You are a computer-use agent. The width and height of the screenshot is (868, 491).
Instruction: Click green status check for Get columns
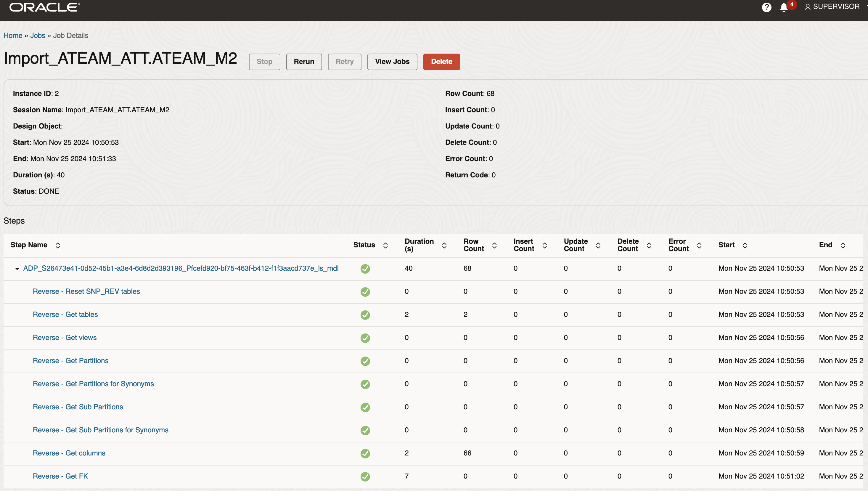point(365,453)
